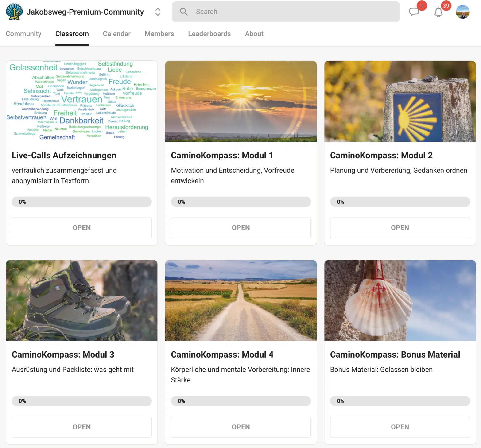Click the CaminoKompass: Modul 4 title
The height and width of the screenshot is (448, 481).
(222, 354)
